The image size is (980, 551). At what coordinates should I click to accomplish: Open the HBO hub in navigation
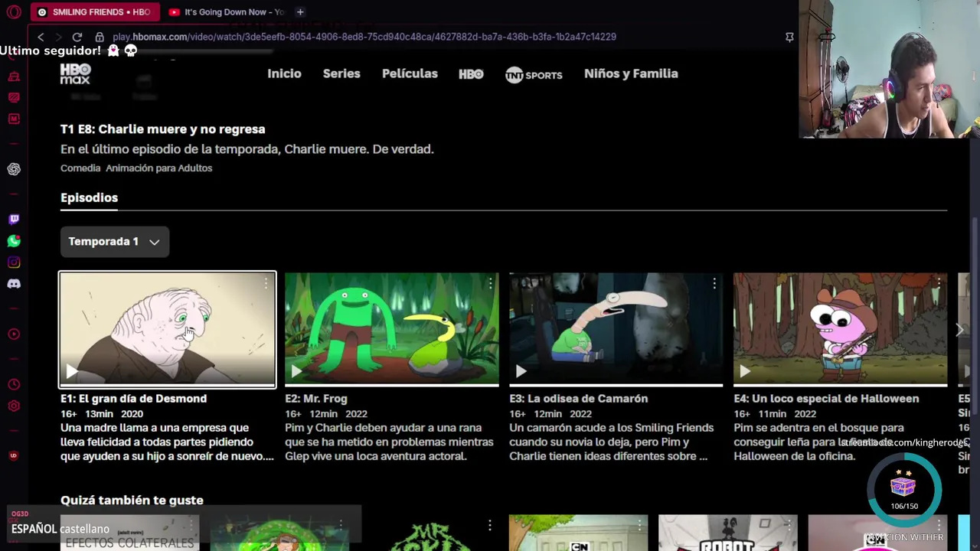[471, 74]
